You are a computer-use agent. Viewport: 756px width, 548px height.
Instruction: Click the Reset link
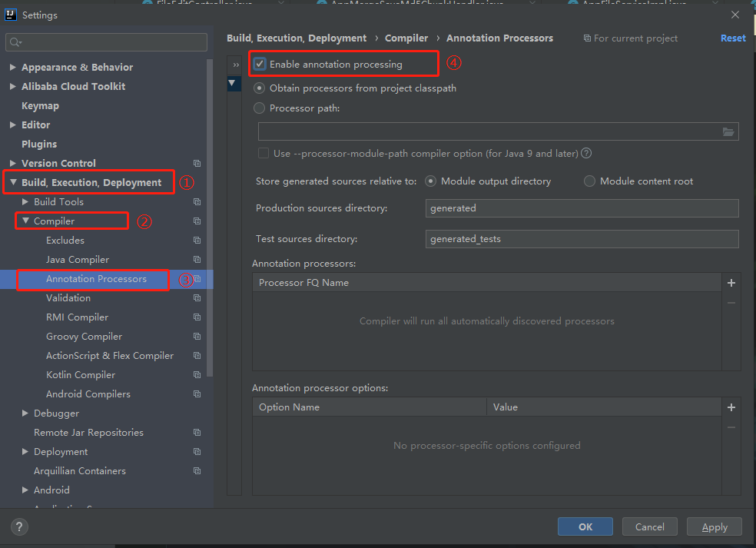(x=733, y=38)
